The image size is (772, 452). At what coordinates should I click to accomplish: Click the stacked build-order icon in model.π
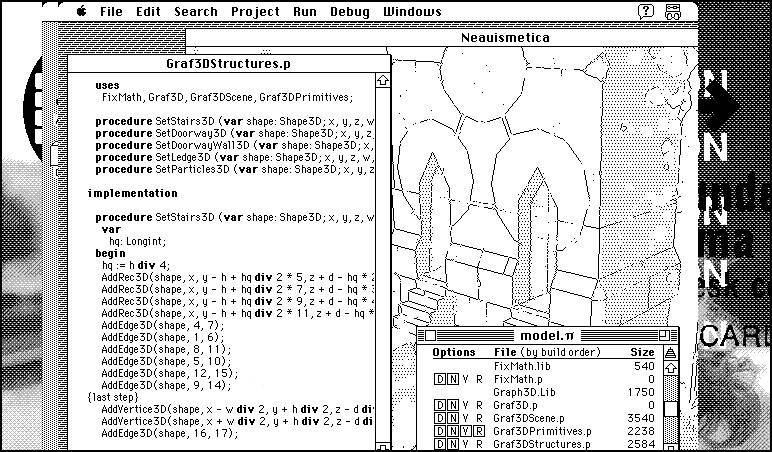669,352
